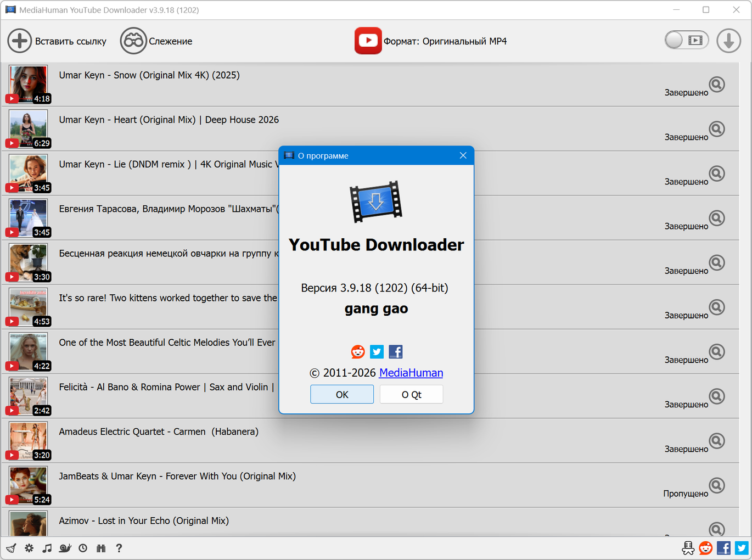This screenshot has height=560, width=752.
Task: Locate file for 'Umar Keyn - Snow' via magnifier
Action: click(716, 85)
